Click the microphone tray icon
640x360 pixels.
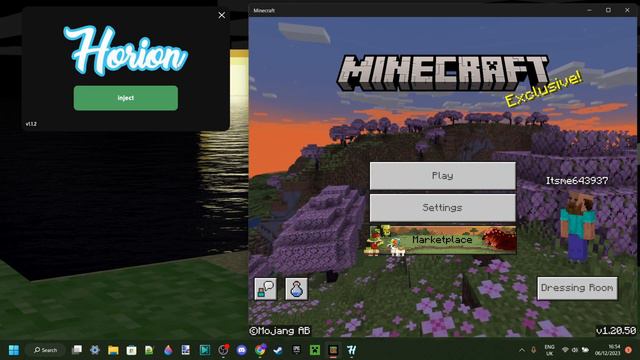(534, 350)
